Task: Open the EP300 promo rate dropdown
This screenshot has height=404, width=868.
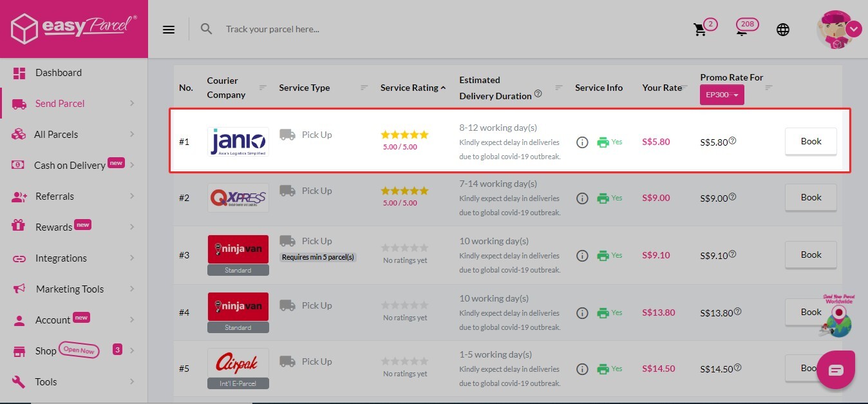Action: [722, 95]
